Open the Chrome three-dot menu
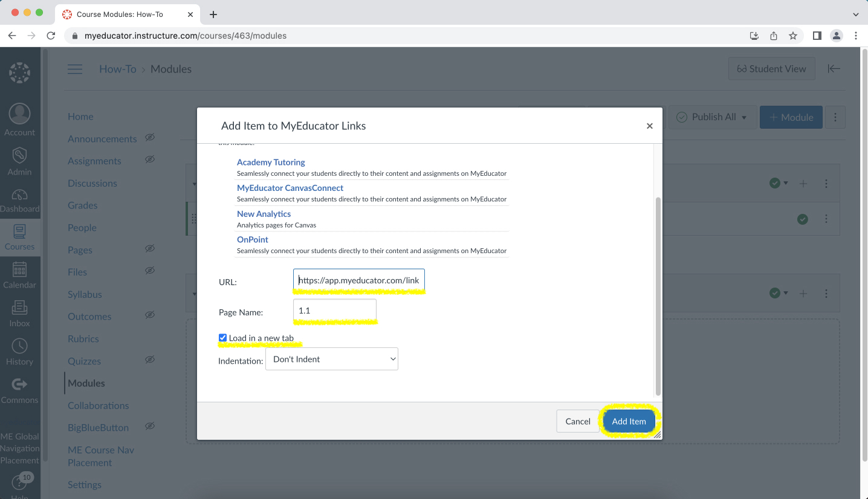The width and height of the screenshot is (868, 499). [856, 36]
